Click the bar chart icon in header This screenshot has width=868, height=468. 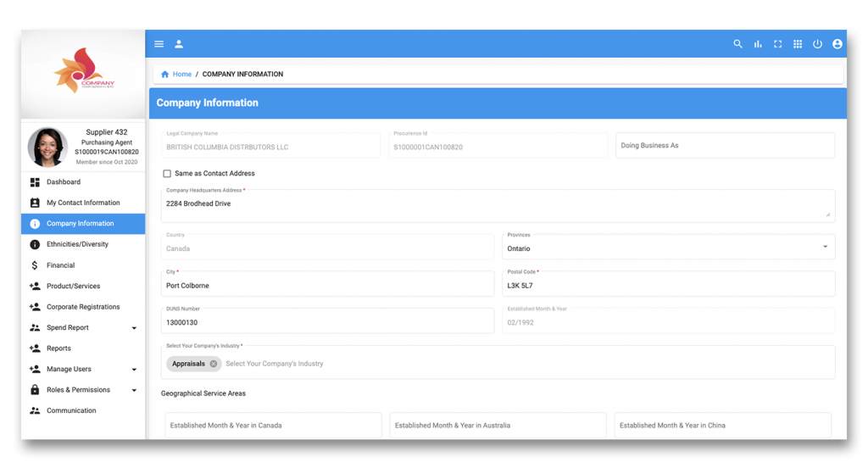(758, 44)
